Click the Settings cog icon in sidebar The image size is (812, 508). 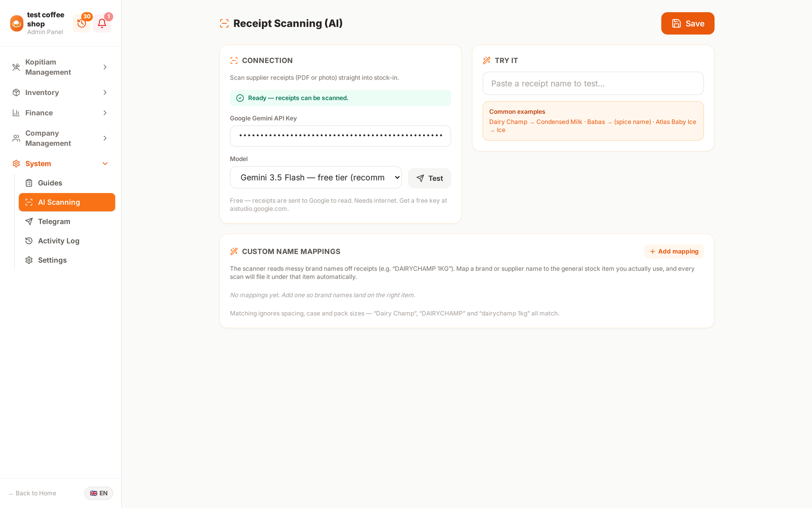[29, 260]
